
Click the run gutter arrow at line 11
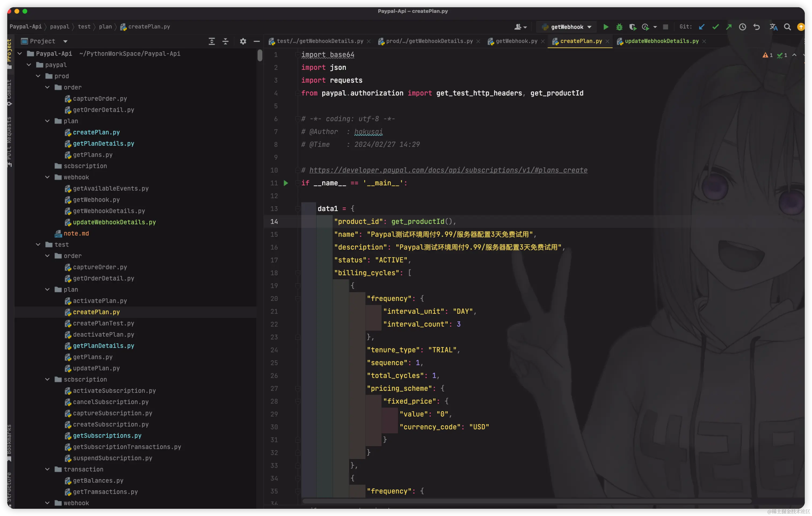[x=286, y=183]
